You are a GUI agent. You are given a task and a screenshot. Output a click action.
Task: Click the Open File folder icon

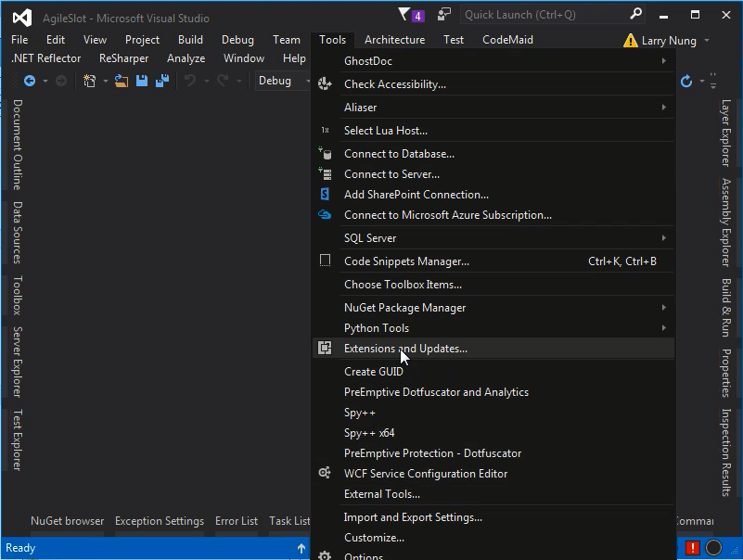click(x=122, y=81)
